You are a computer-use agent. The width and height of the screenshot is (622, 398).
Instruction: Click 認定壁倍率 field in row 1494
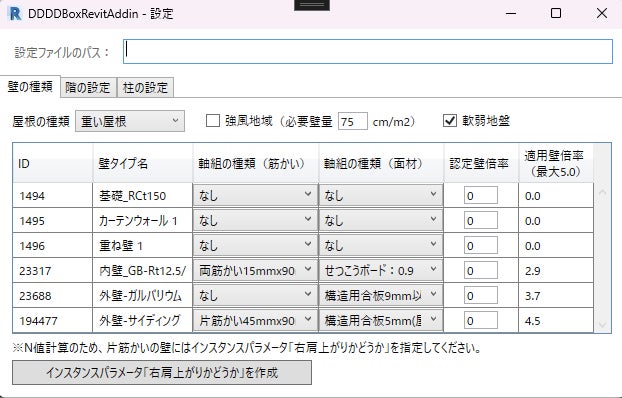point(481,195)
